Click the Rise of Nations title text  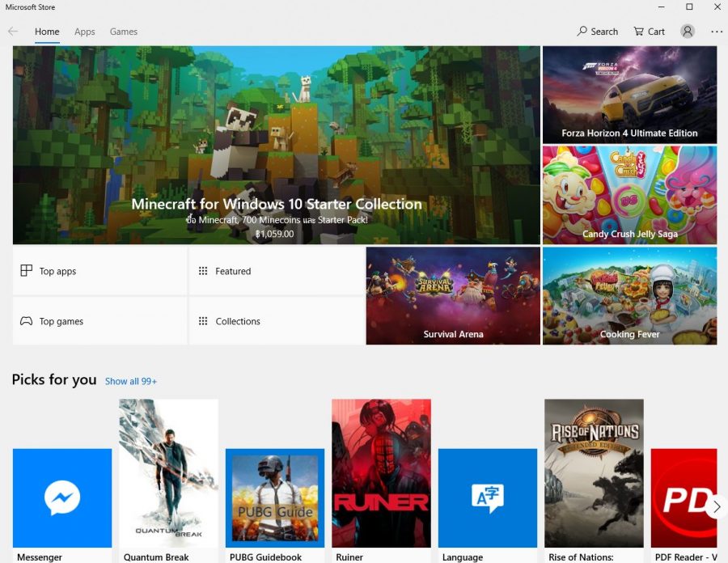tap(581, 557)
